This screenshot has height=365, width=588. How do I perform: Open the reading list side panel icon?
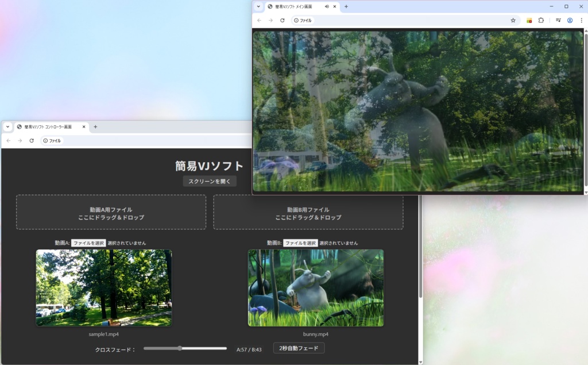pos(558,20)
